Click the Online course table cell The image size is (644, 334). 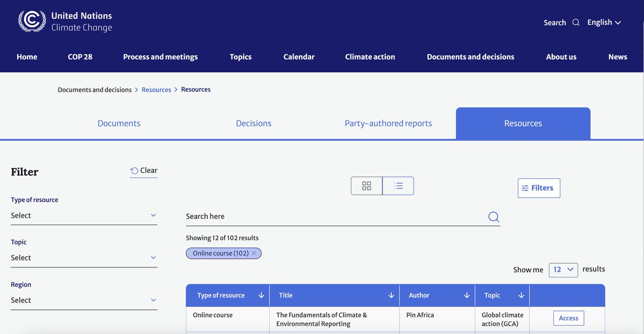click(228, 320)
